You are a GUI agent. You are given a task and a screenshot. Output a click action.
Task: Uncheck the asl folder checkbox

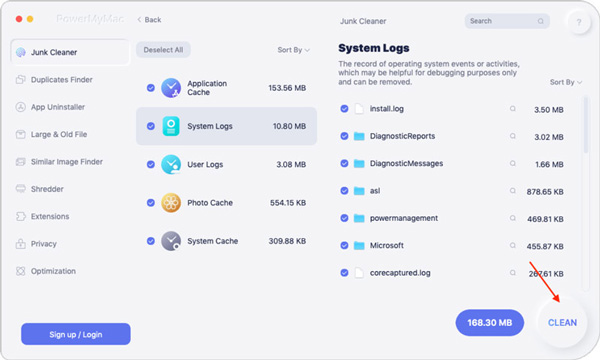pyautogui.click(x=344, y=191)
